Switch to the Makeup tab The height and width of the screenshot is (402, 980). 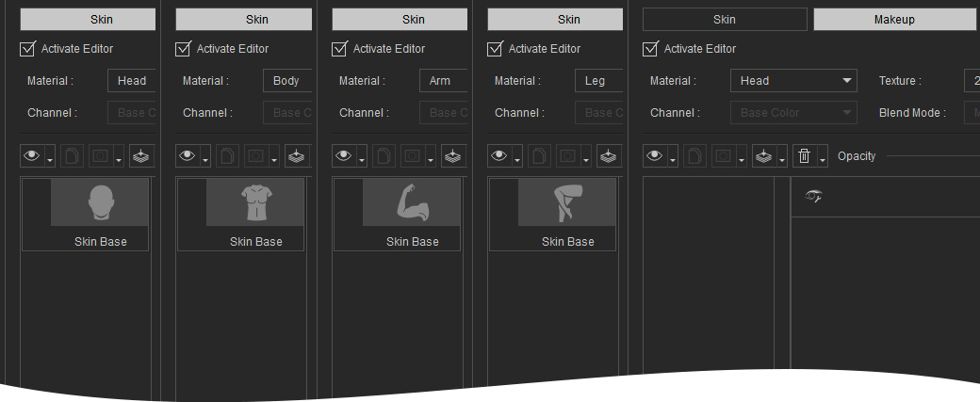coord(893,20)
